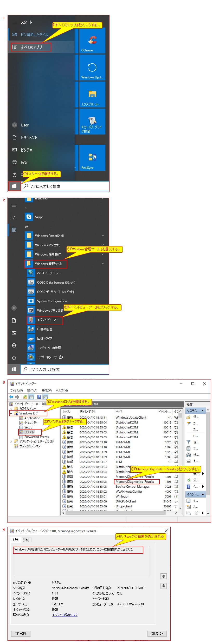The height and width of the screenshot is (644, 212).
Task: Click the gear icon in all-apps sidebar
Action: coord(14,345)
